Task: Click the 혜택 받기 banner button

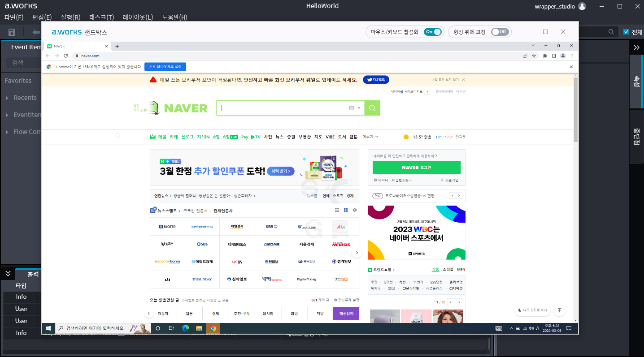Action: (281, 171)
